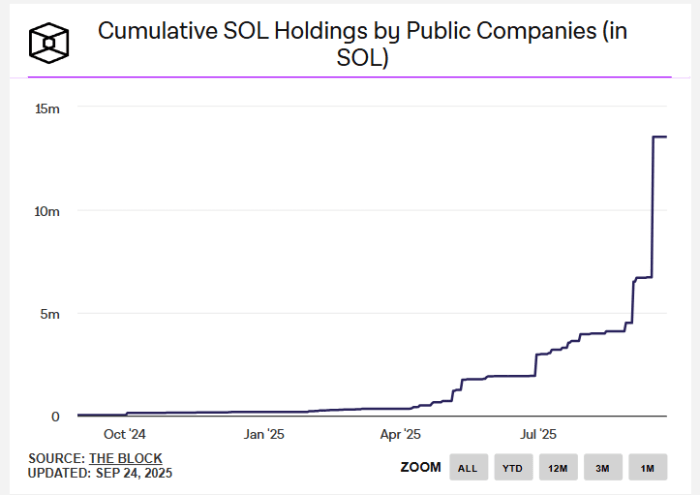The width and height of the screenshot is (700, 495).
Task: Select the ALL zoom range button
Action: pyautogui.click(x=466, y=467)
